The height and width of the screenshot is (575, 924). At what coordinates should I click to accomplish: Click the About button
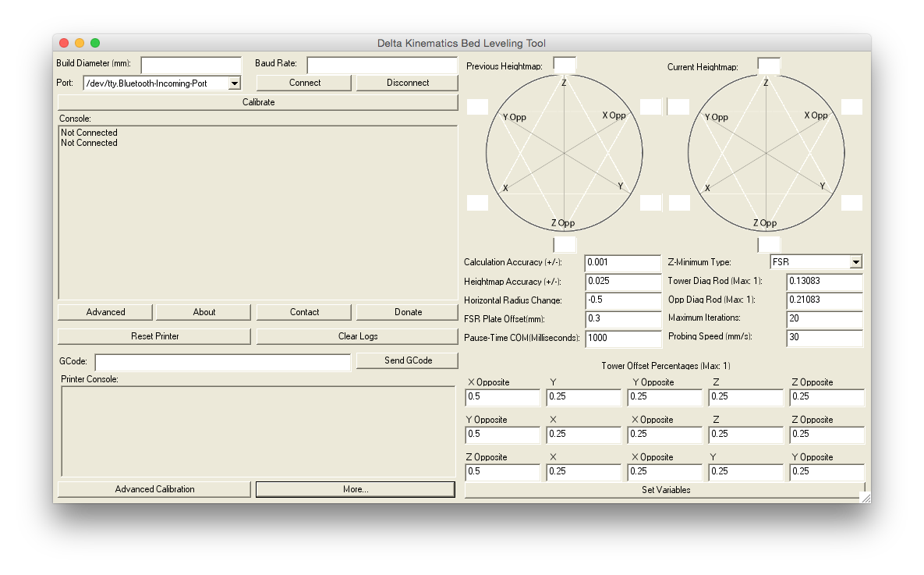coord(204,312)
